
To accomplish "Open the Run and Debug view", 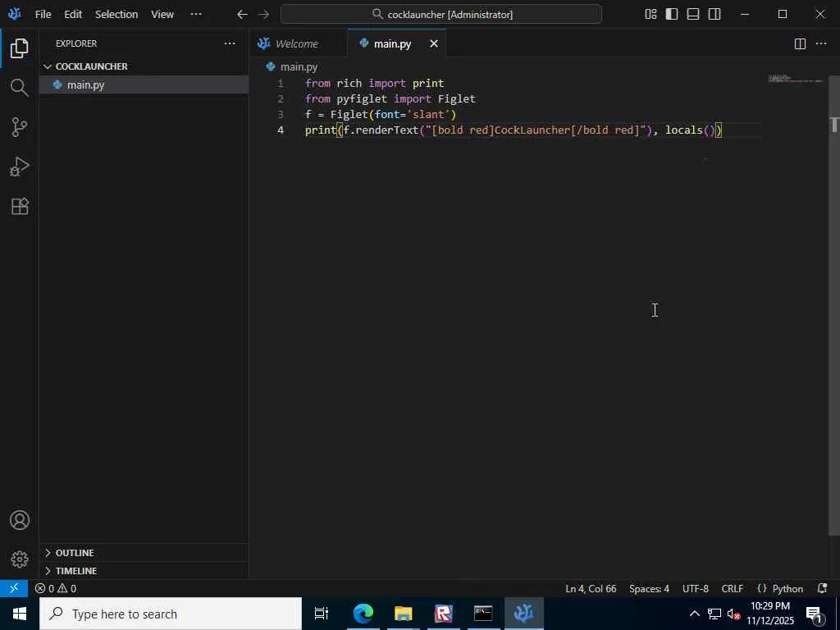I will coord(20,167).
